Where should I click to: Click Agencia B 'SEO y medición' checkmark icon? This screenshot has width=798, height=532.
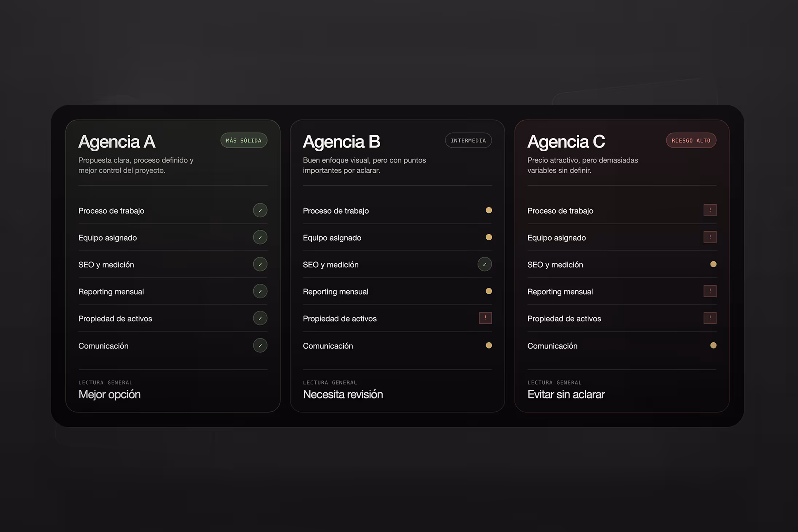(484, 264)
